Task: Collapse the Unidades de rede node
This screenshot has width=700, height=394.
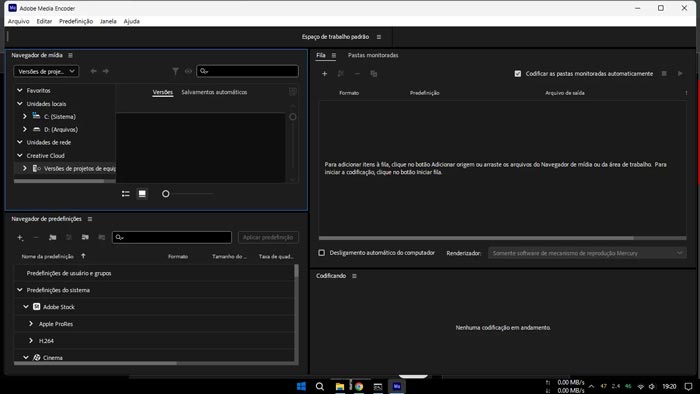Action: tap(20, 142)
